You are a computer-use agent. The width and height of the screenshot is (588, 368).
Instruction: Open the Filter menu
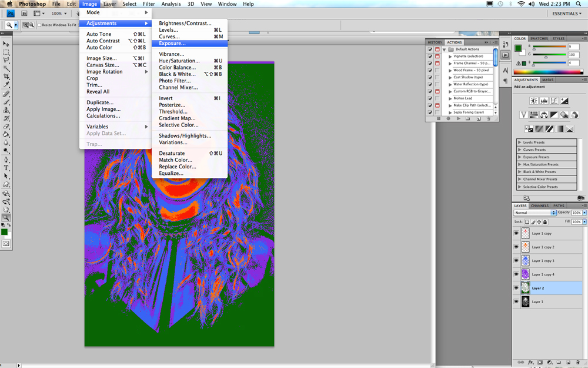click(x=149, y=4)
